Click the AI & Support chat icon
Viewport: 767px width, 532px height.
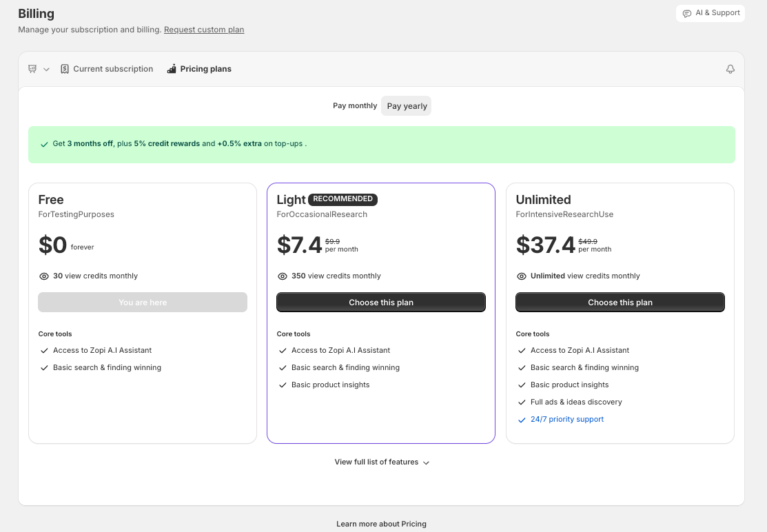click(x=687, y=13)
